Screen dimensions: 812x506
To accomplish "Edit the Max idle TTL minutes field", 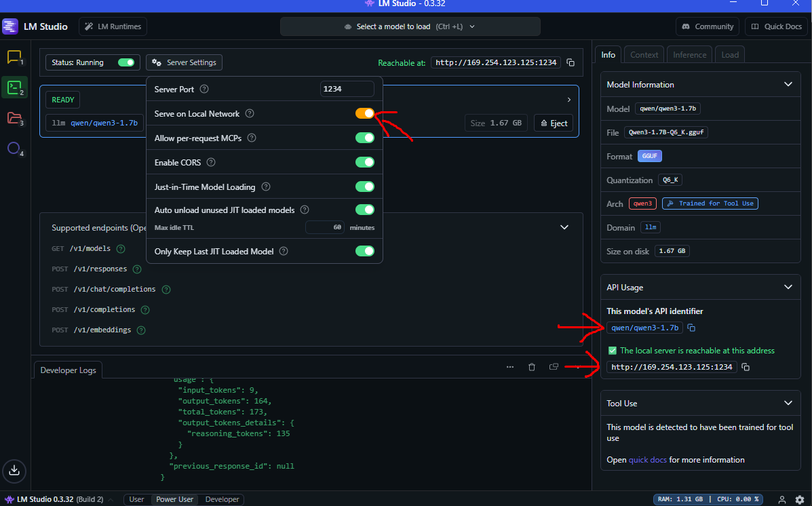I will tap(324, 227).
